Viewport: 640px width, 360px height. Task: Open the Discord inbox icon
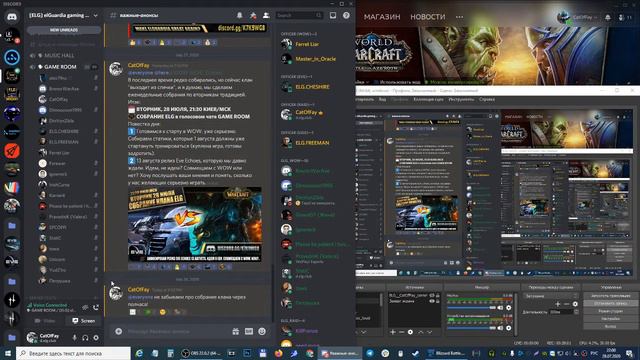pyautogui.click(x=333, y=16)
